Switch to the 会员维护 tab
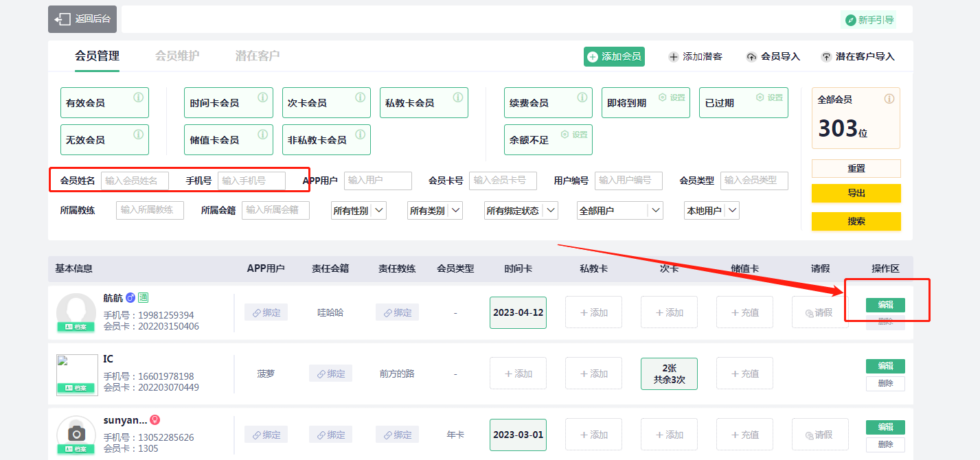 pyautogui.click(x=177, y=56)
